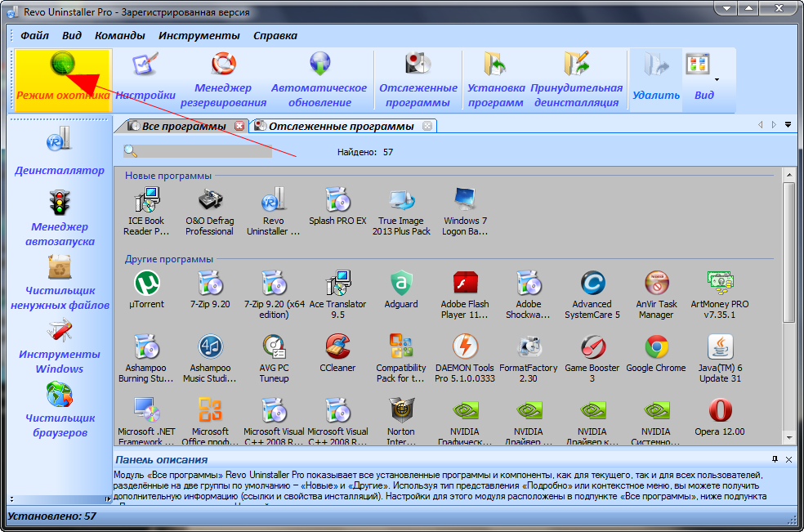
Task: Open the Файл menu
Action: (34, 35)
